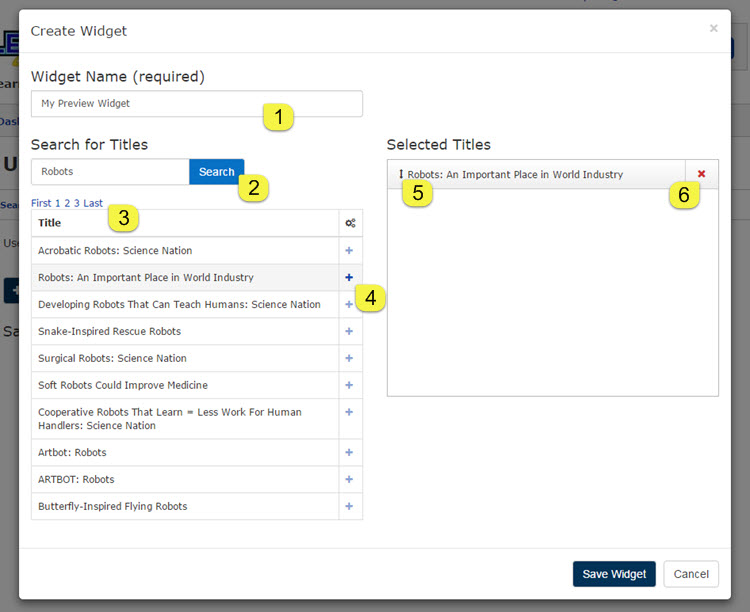The image size is (750, 612).
Task: Remove selected title with red X
Action: pos(701,174)
